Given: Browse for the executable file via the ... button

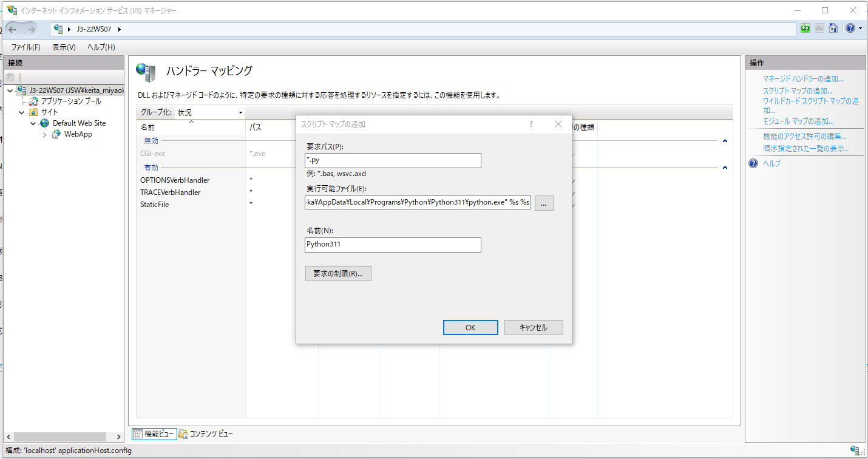Looking at the screenshot, I should tap(543, 202).
